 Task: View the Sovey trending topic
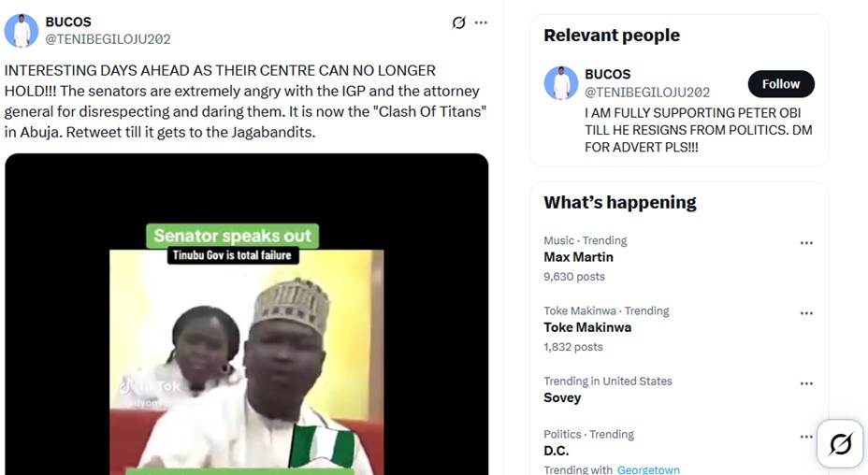[x=562, y=397]
